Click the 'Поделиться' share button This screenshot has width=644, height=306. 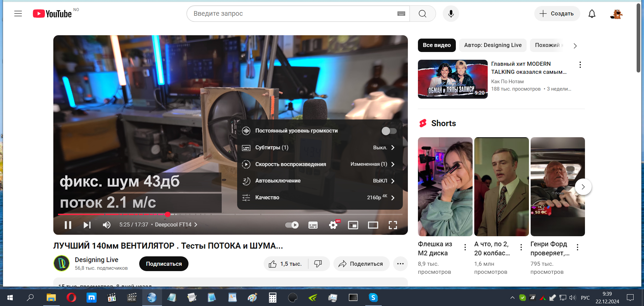(x=361, y=264)
